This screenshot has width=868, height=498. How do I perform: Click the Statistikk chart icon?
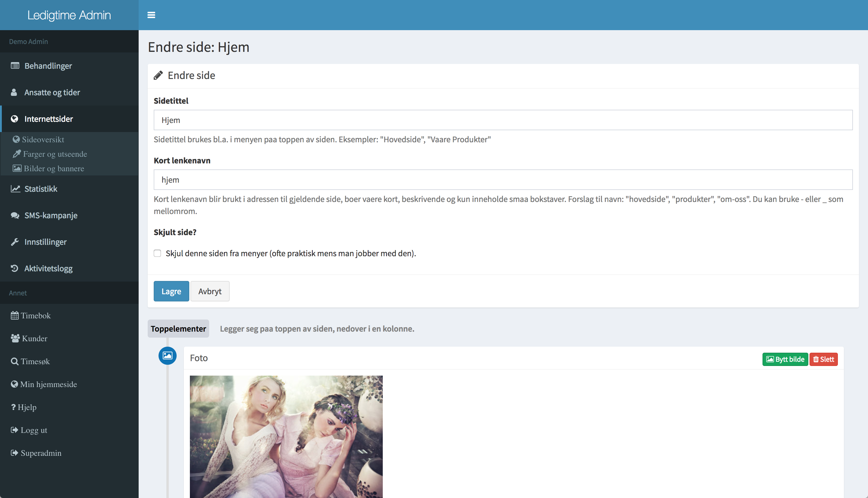coord(15,189)
